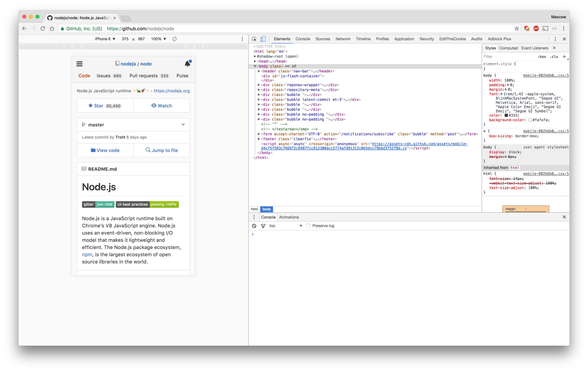Toggle the device toolbar icon
Screen dimensions: 588x372
263,39
